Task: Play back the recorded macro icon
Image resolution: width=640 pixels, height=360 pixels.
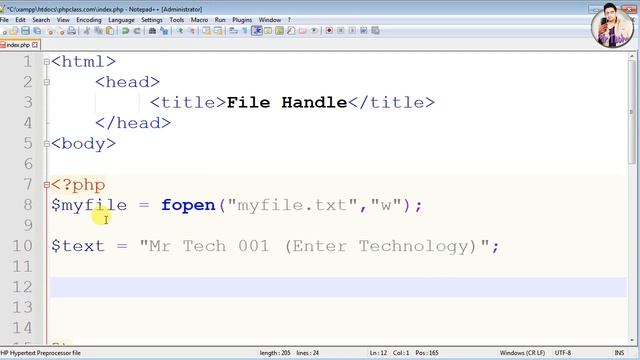Action: coord(352,31)
